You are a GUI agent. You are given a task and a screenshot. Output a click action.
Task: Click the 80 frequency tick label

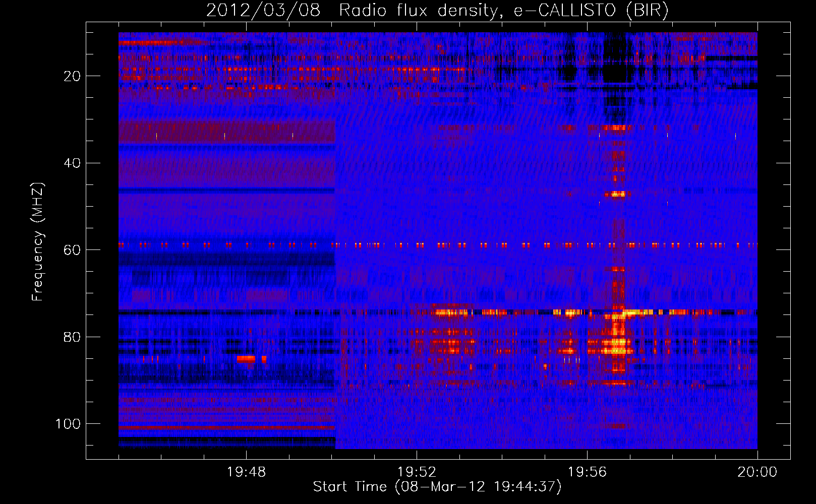[x=73, y=337]
